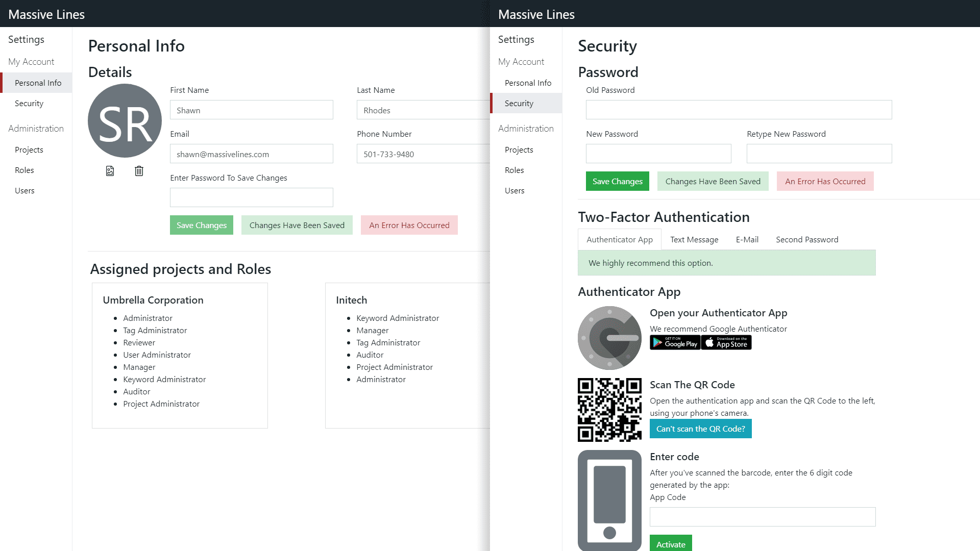The height and width of the screenshot is (551, 980).
Task: Open the E-Mail authentication tab
Action: tap(747, 240)
